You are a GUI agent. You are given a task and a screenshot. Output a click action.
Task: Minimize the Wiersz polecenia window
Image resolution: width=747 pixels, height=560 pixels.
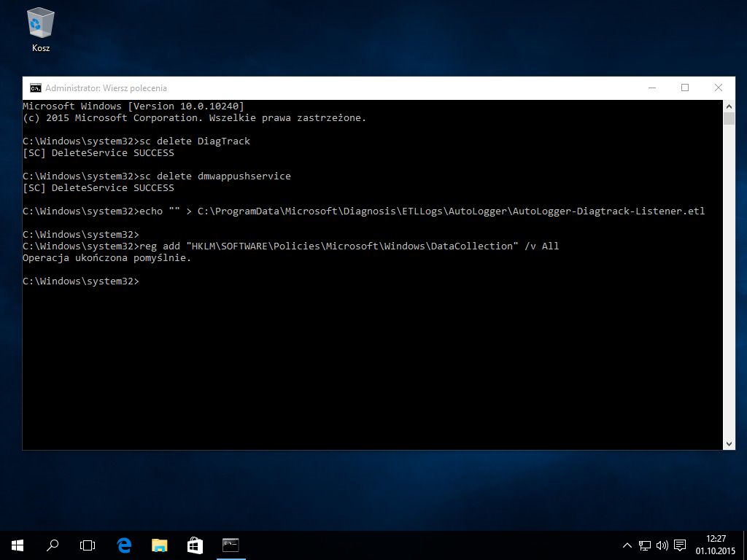pos(652,88)
